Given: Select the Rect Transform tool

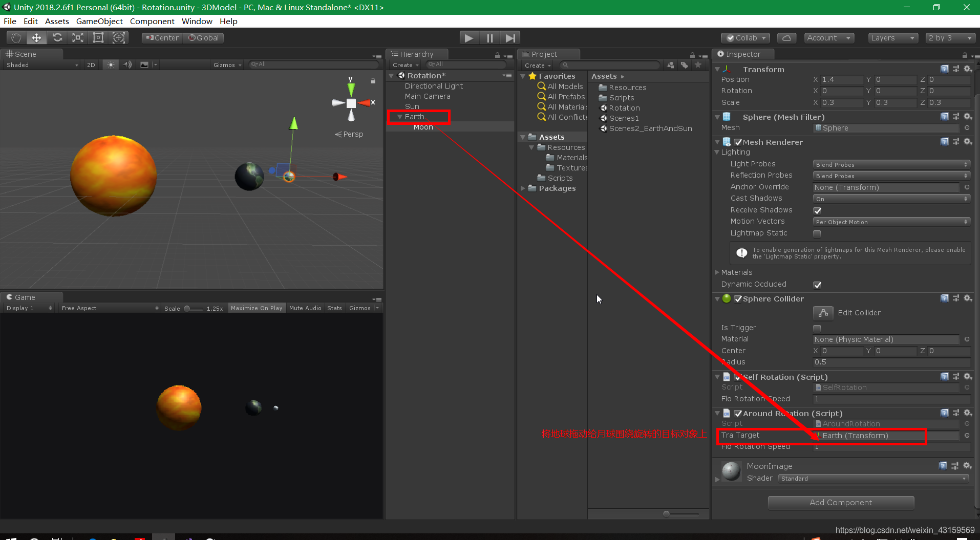Looking at the screenshot, I should click(98, 37).
